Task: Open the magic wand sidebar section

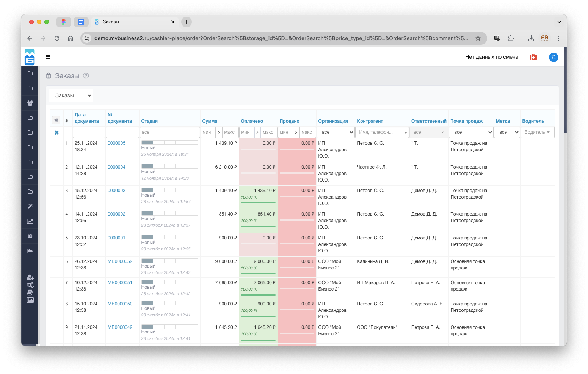Action: coord(30,207)
